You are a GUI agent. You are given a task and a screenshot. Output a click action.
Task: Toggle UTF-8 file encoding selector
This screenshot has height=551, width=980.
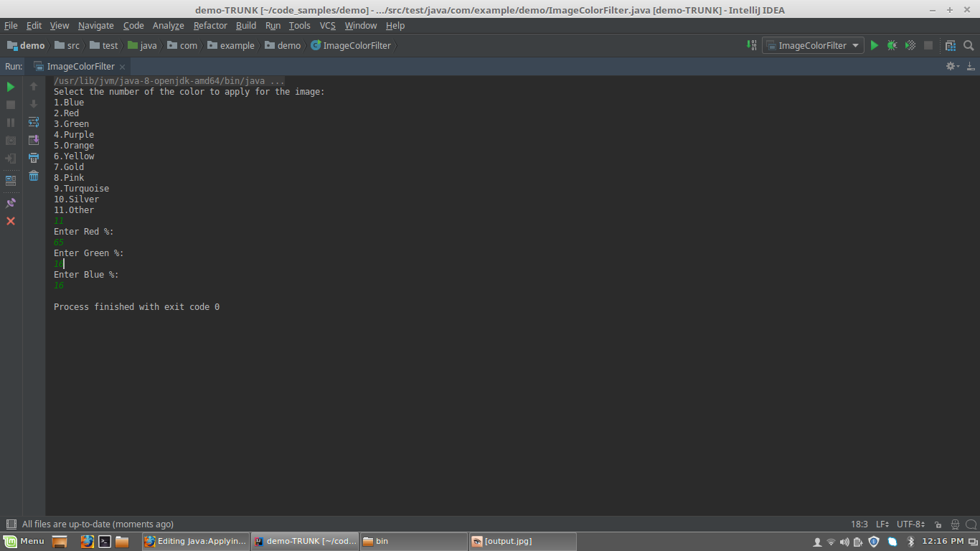[x=908, y=524]
